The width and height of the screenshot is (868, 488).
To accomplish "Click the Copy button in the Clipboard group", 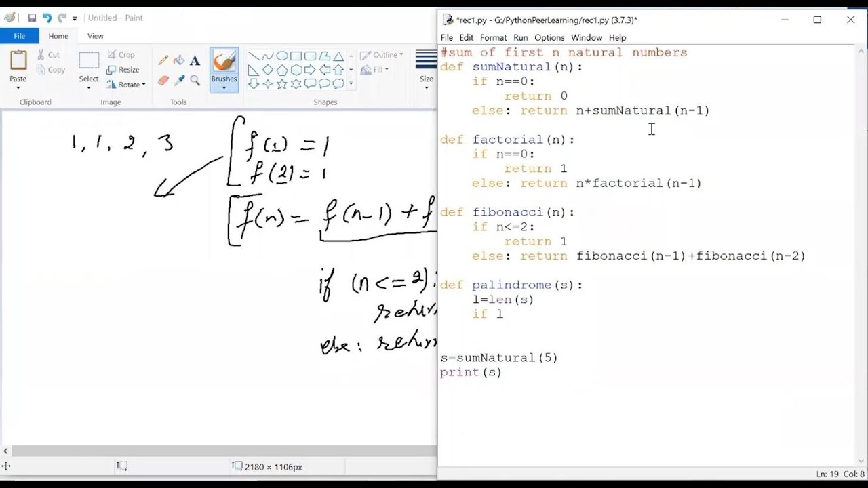I will (x=51, y=70).
